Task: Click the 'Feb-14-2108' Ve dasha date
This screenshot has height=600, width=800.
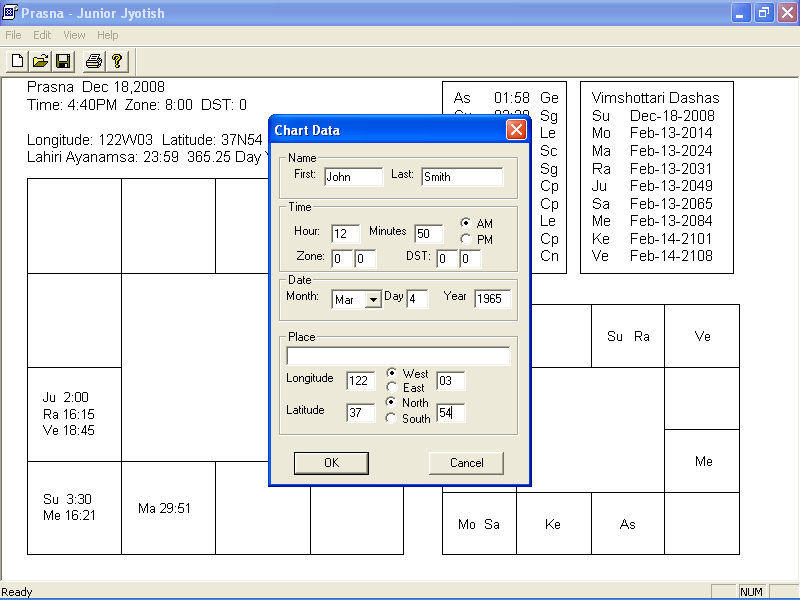Action: click(x=671, y=256)
